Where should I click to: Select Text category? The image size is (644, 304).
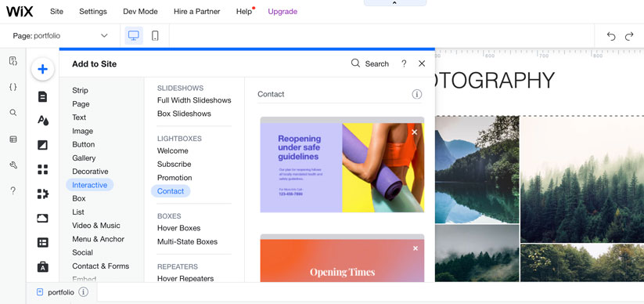point(79,118)
